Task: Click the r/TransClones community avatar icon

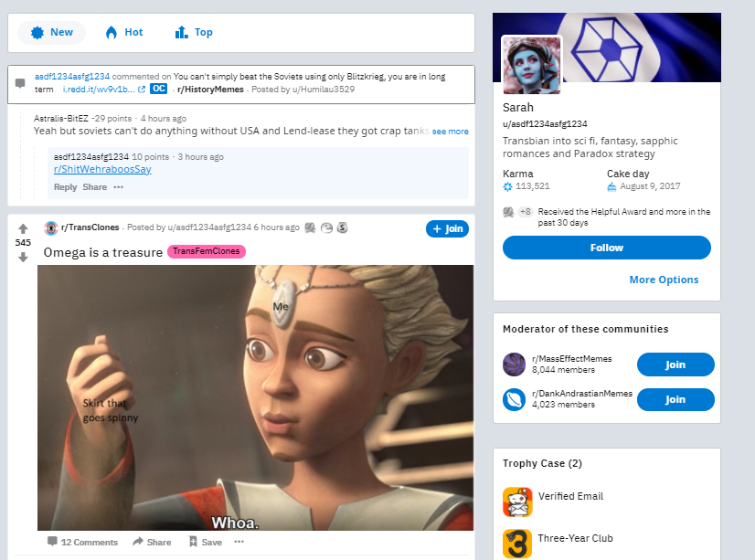Action: click(50, 228)
